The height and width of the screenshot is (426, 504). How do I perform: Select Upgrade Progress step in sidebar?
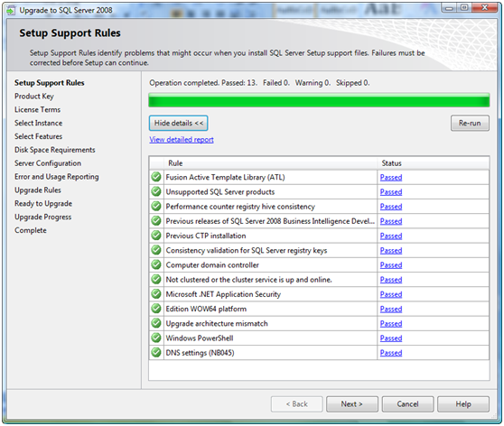point(42,217)
